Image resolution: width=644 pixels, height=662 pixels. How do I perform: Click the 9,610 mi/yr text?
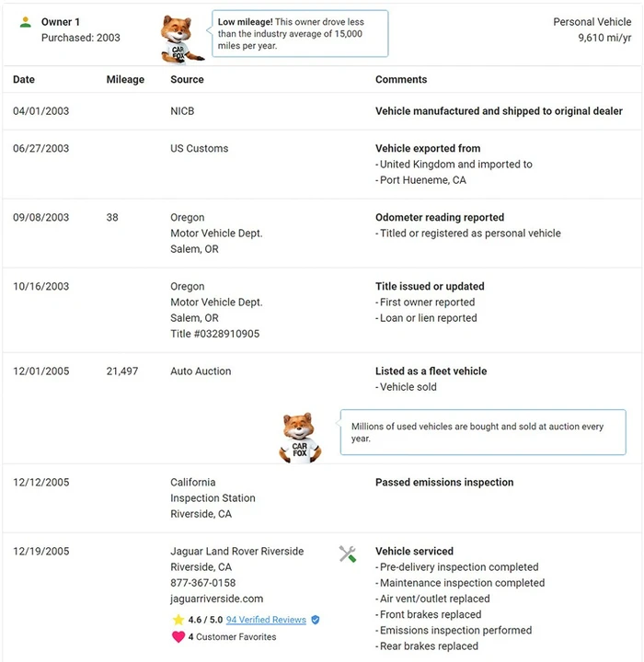point(604,38)
